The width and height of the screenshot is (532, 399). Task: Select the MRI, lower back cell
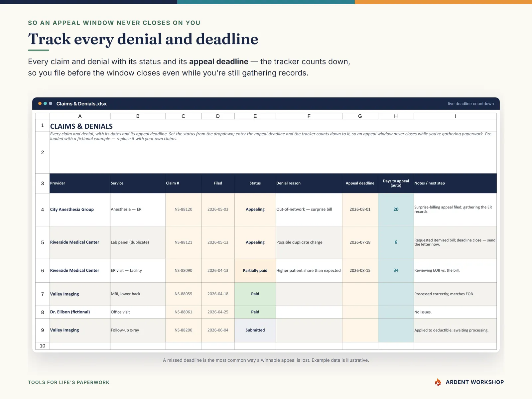[138, 294]
